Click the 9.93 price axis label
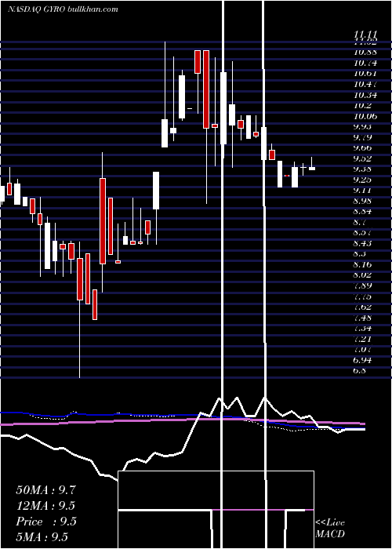The image size is (392, 549). (362, 126)
